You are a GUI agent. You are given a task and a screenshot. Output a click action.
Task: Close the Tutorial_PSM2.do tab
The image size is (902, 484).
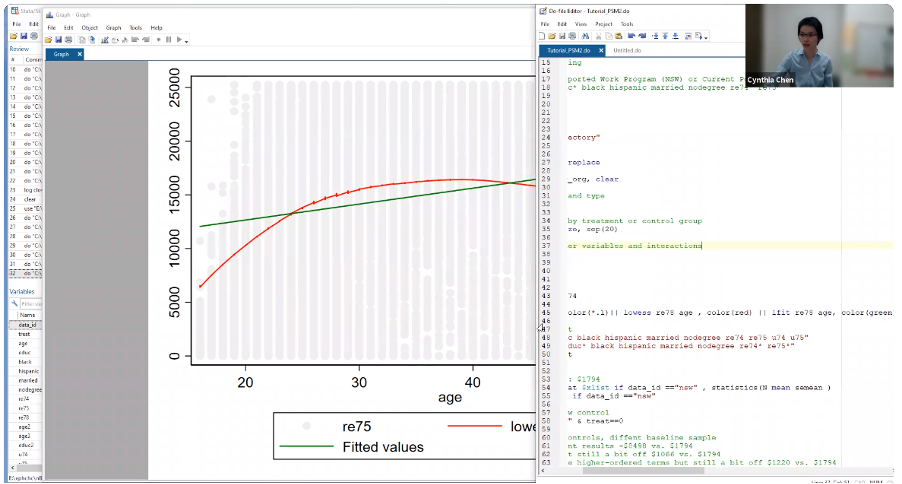(x=600, y=49)
